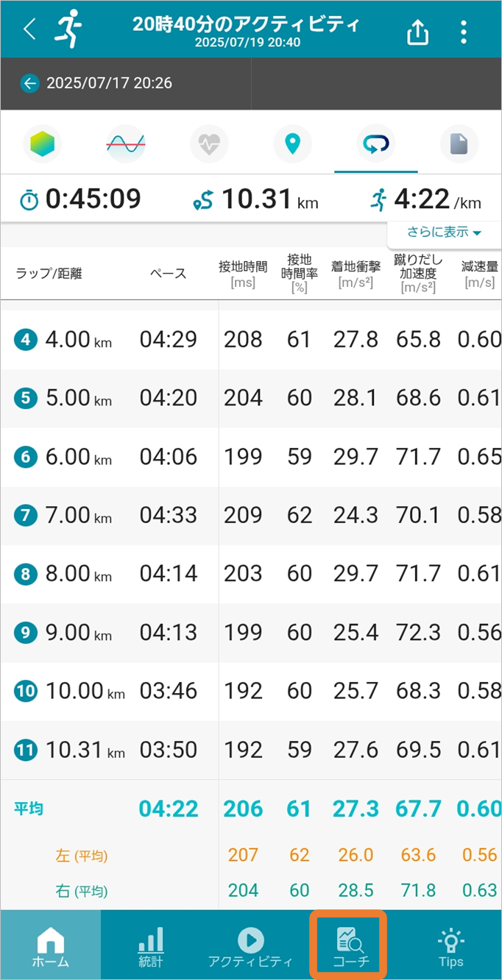Open the 統計 statistics tab
Viewport: 502px width, 980px height.
[x=150, y=945]
